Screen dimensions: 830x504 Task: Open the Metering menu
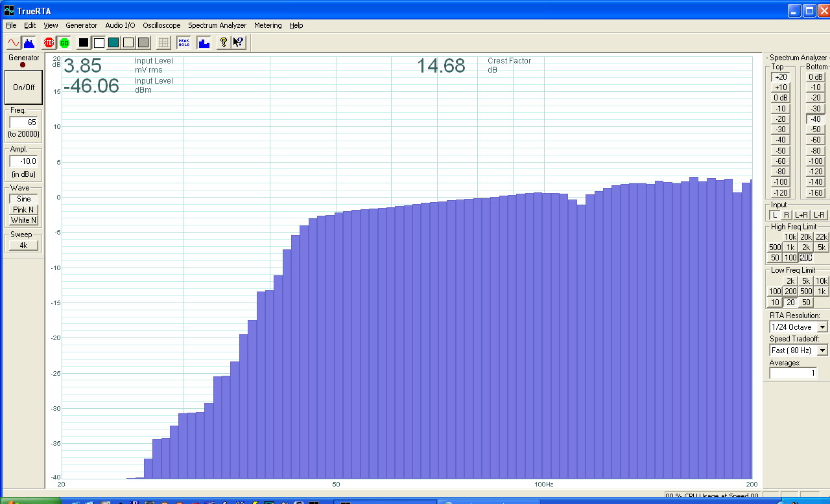click(268, 25)
